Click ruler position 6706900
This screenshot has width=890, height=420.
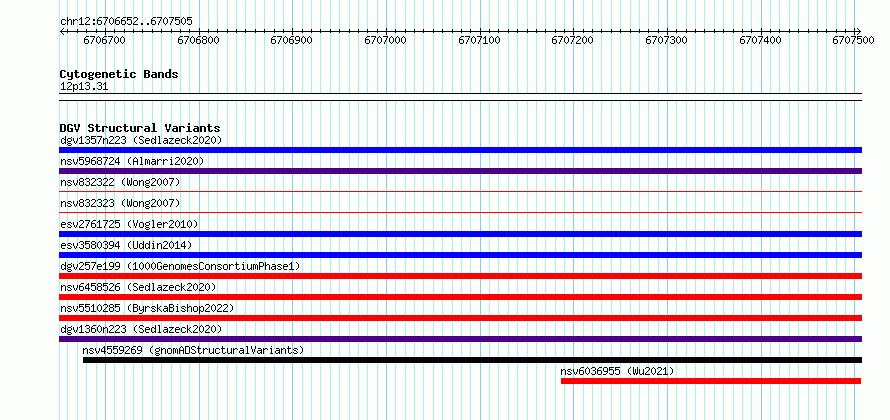click(x=291, y=40)
